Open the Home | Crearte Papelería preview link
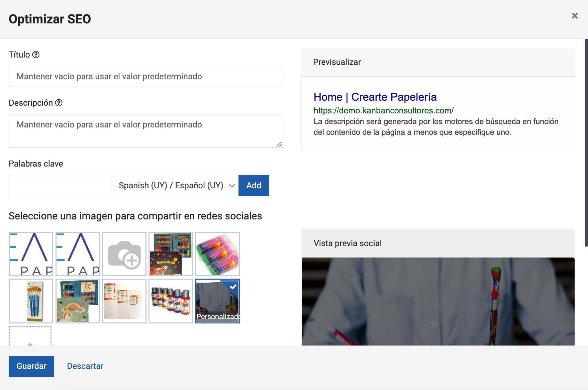 click(375, 97)
